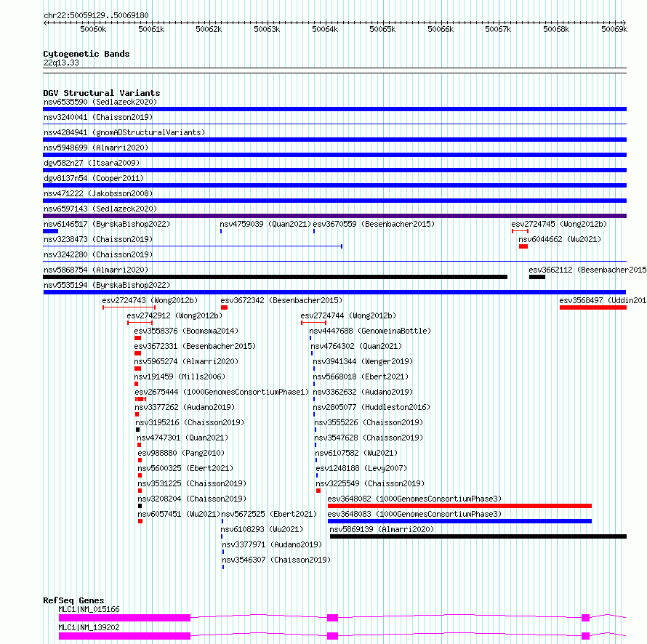
Task: Select nsv4284941 (gnomADStructuralVariants) label
Action: (124, 132)
